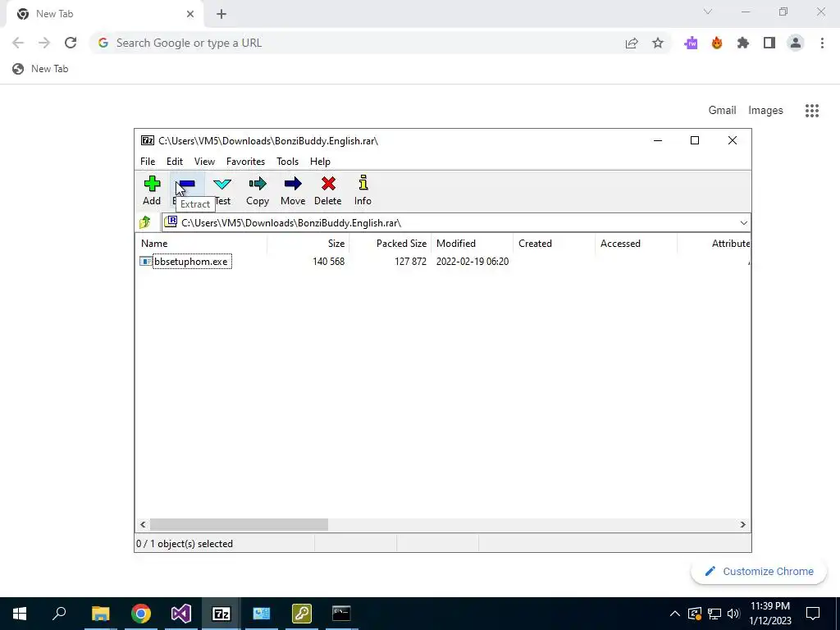Open the green key app in taskbar
840x630 pixels.
click(x=302, y=614)
